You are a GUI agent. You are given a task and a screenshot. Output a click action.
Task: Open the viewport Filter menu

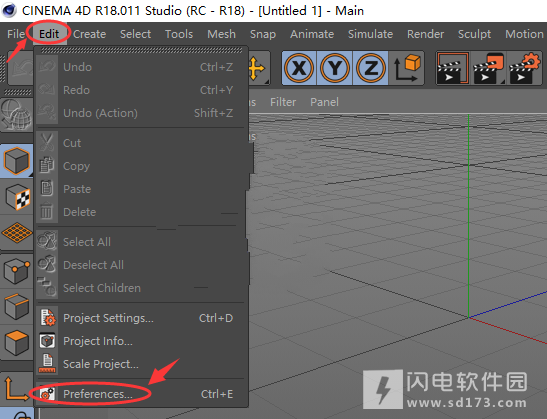coord(283,102)
